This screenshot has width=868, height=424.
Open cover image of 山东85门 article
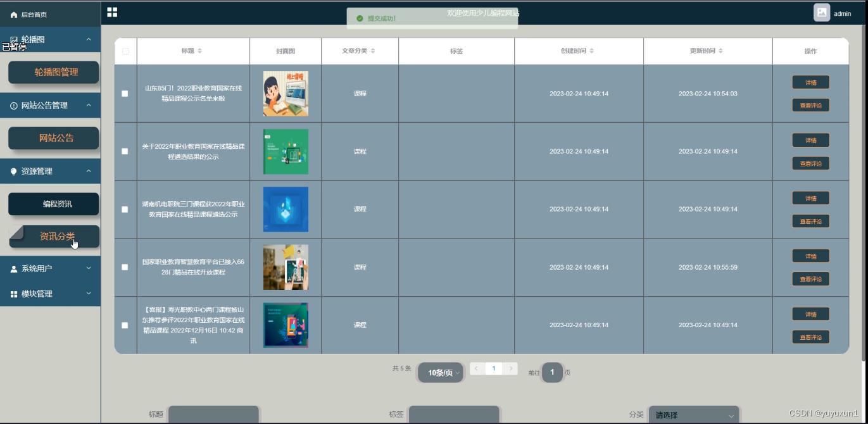click(x=286, y=94)
